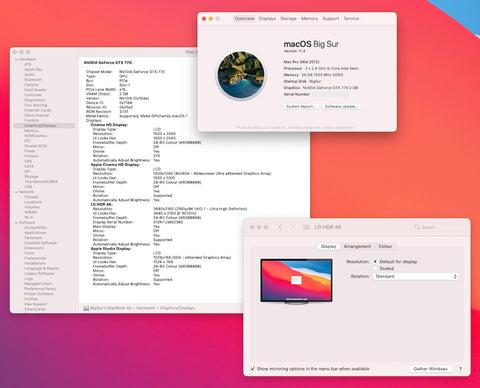Switch to the Storage tab
Image resolution: width=480 pixels, height=388 pixels.
[x=288, y=19]
